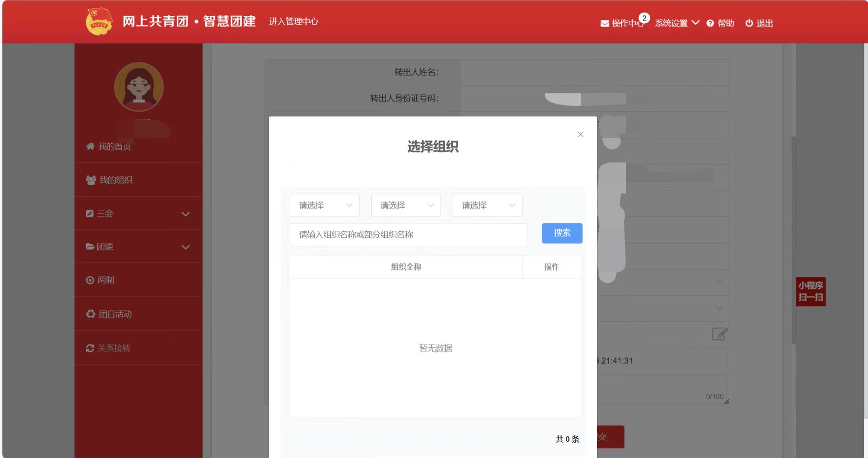Click the Communist Youth League logo emblem
Image resolution: width=868 pixels, height=458 pixels.
99,21
